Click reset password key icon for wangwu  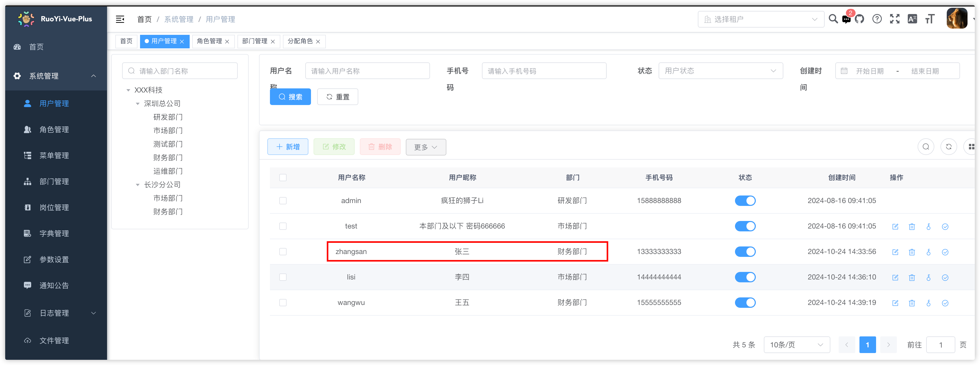929,303
